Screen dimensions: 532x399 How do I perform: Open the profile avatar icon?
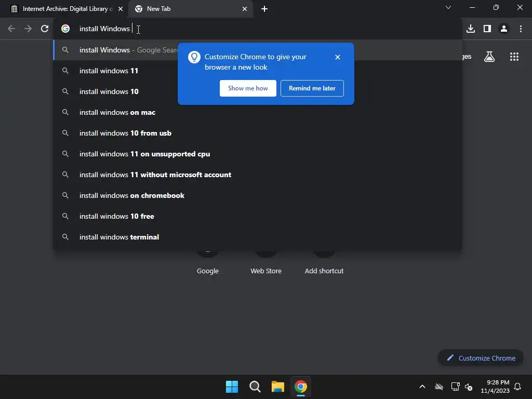coord(504,29)
